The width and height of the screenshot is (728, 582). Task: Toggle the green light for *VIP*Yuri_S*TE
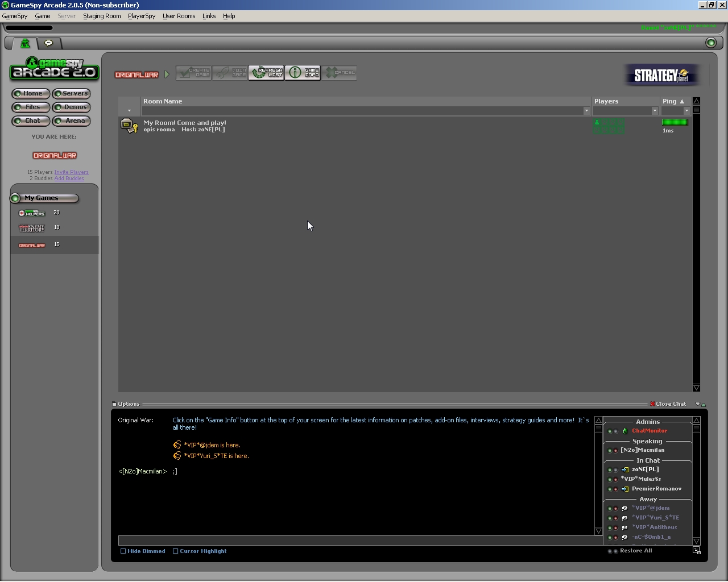click(x=610, y=518)
